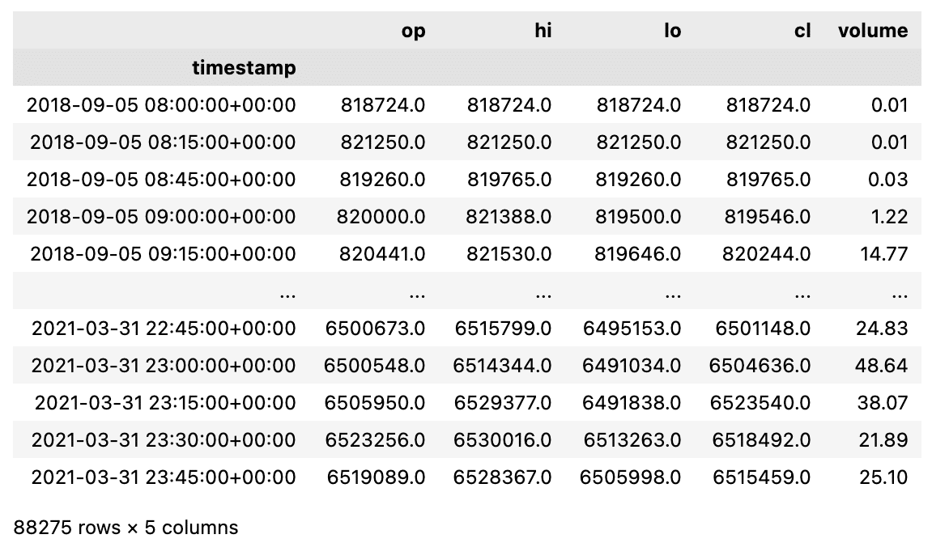Image resolution: width=949 pixels, height=560 pixels.
Task: Click the lo value 6491034.0
Action: [632, 365]
